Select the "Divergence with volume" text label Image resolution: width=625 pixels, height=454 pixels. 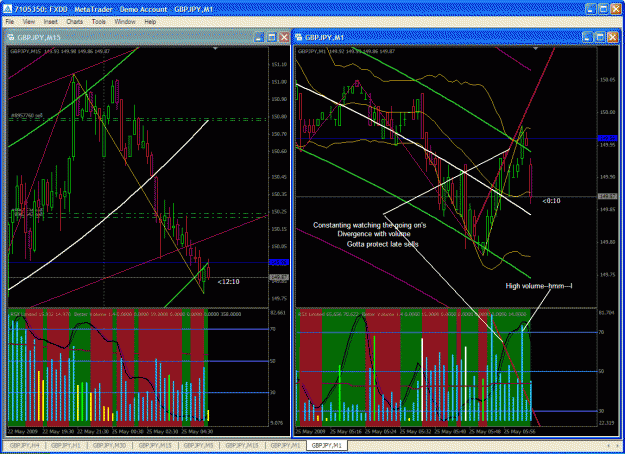pos(374,234)
